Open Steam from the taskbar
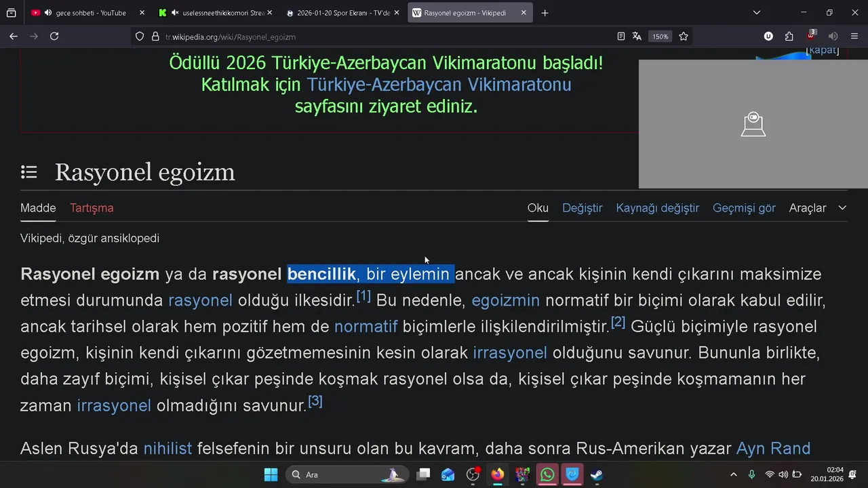868x488 pixels. tap(597, 474)
